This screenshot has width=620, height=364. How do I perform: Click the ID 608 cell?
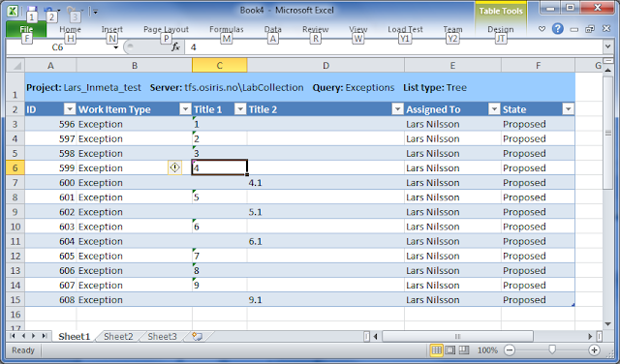pos(50,300)
